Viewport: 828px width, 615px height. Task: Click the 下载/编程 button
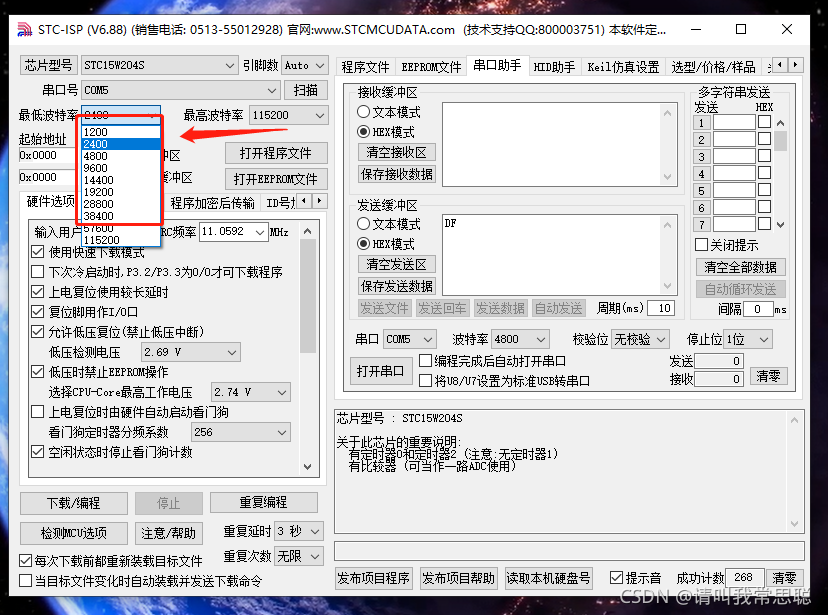click(x=74, y=503)
